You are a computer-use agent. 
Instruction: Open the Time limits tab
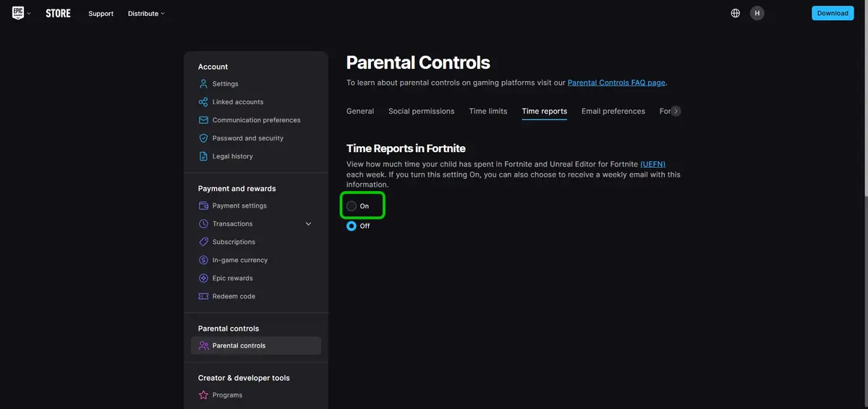[x=488, y=111]
